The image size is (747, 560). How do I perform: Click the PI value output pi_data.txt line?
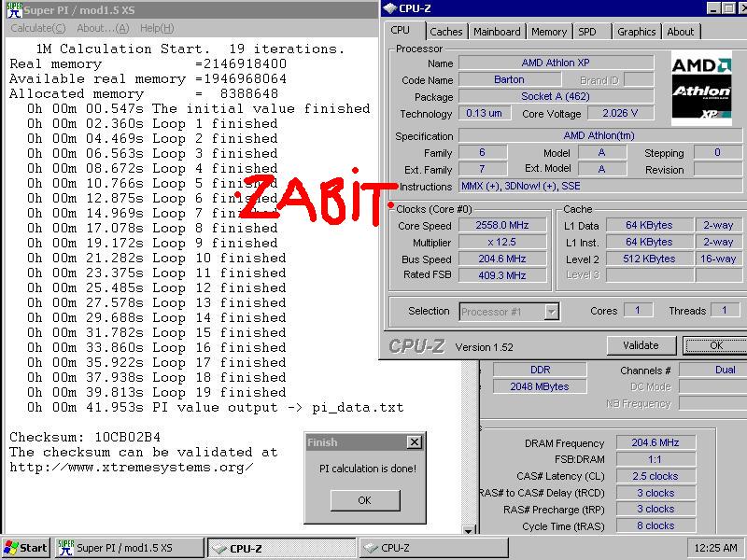click(x=216, y=408)
